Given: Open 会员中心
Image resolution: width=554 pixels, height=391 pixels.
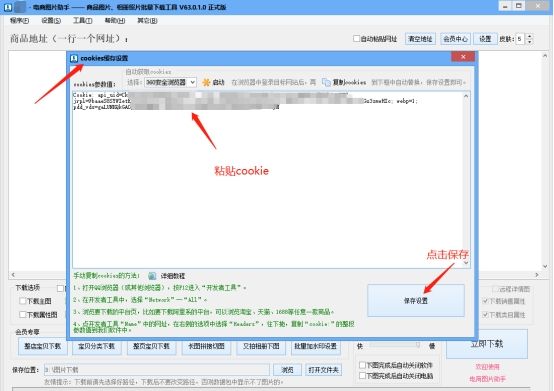Looking at the screenshot, I should 455,39.
